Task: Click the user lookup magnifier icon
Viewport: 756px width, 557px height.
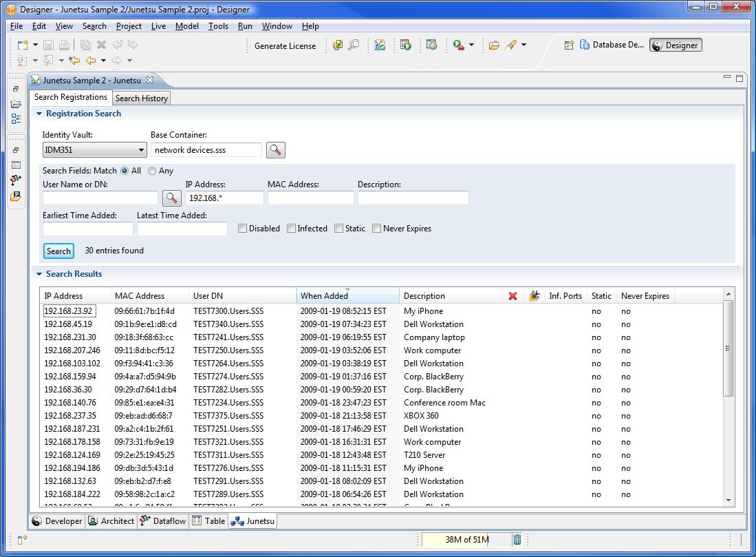Action: click(171, 198)
